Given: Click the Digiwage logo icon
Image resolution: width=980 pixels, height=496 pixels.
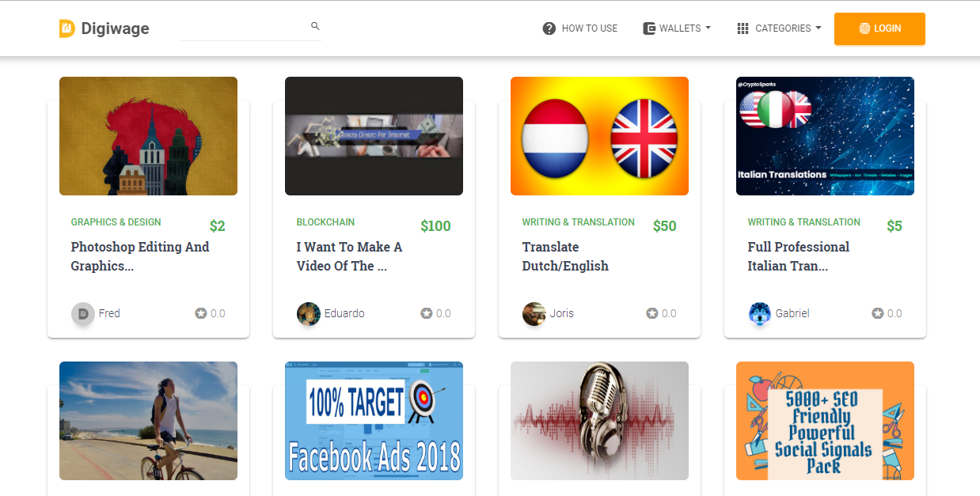Looking at the screenshot, I should (x=66, y=28).
